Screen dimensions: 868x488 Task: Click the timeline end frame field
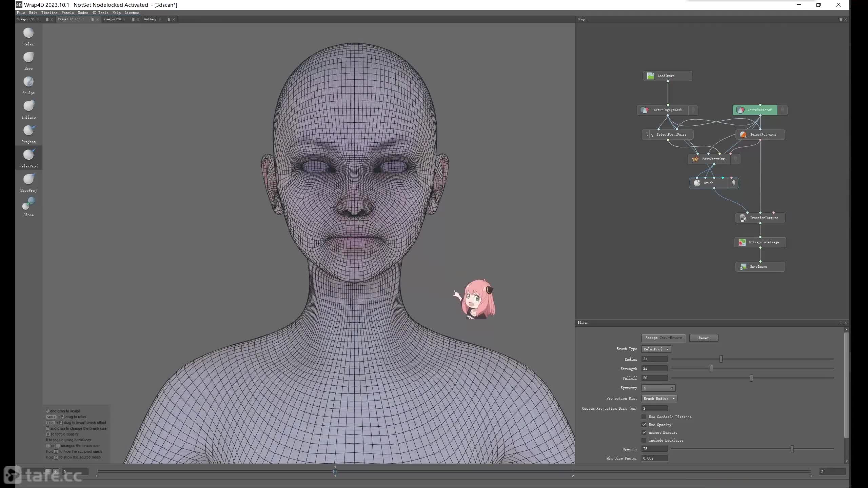point(832,472)
